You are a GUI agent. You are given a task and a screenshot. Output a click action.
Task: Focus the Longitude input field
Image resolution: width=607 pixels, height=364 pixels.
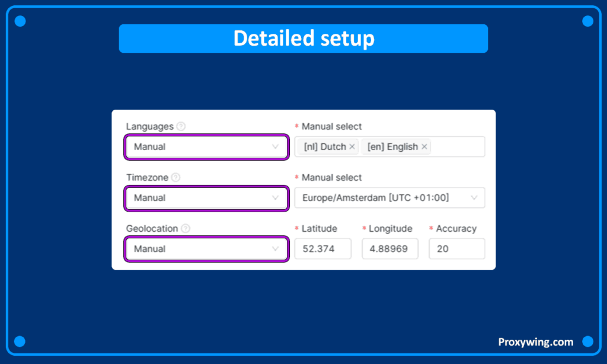click(390, 249)
